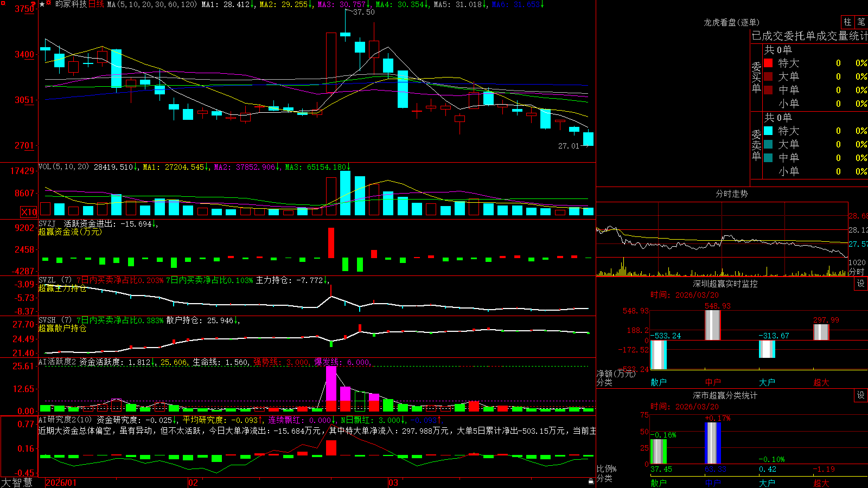Click the 散户 bar showing -533.24
Viewport: 868px width, 488px height.
pyautogui.click(x=659, y=355)
